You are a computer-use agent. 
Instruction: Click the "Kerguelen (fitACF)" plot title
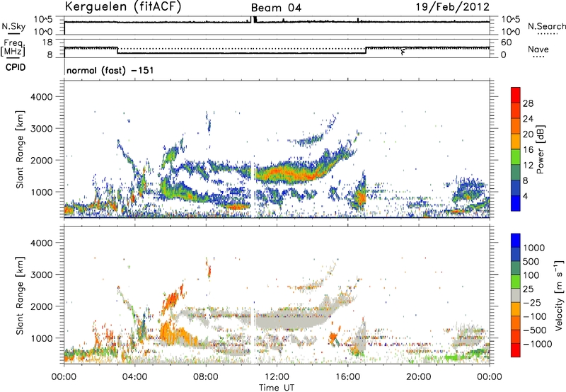[122, 6]
